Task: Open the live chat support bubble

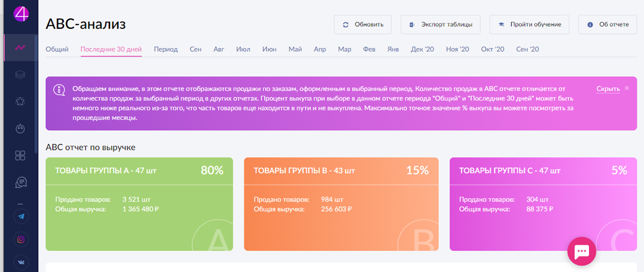Action: coord(581,251)
